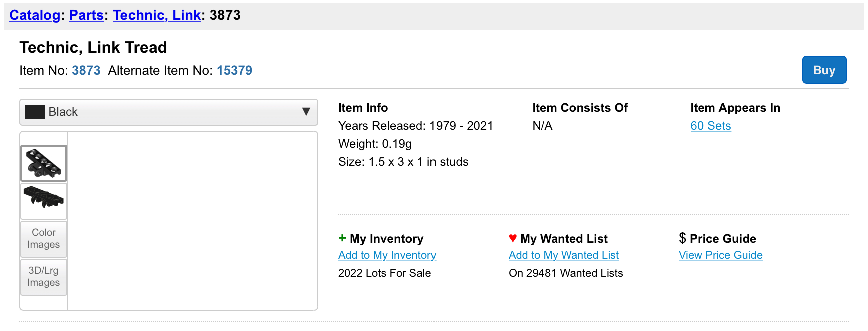Click the dollar sign Price Guide icon
The height and width of the screenshot is (331, 868).
coord(682,238)
